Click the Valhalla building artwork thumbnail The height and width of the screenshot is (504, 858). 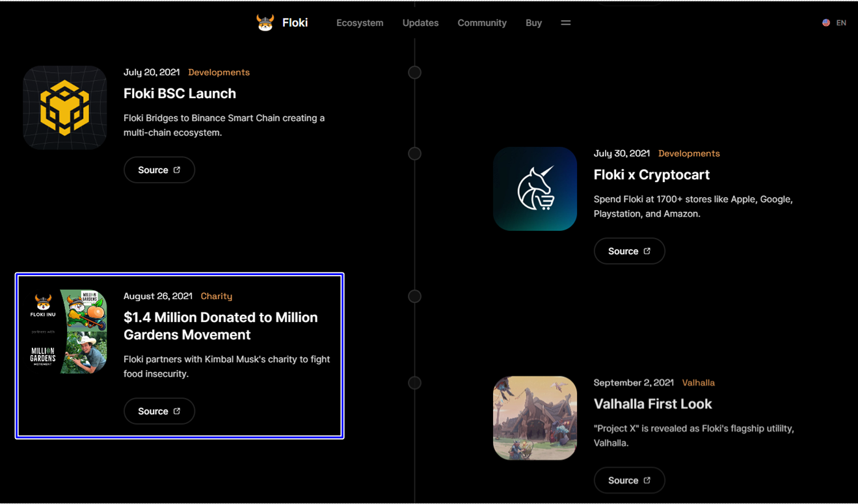coord(535,418)
